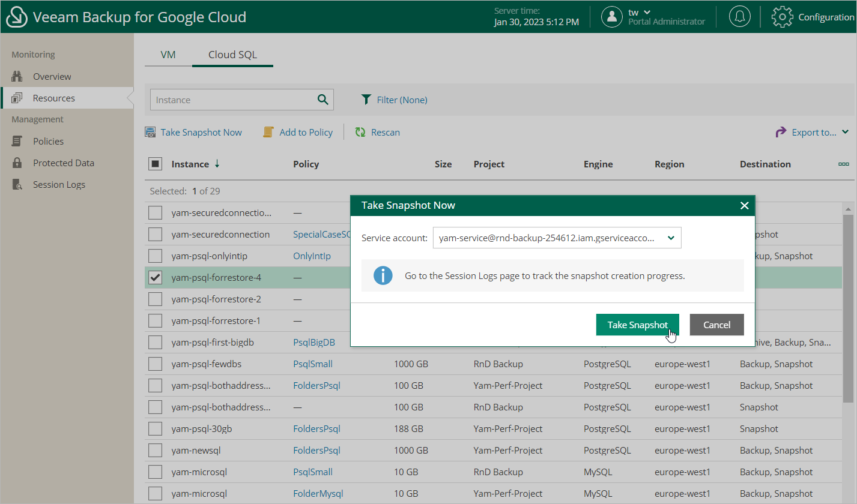Click the table vertical scrollbar thumb
Image resolution: width=857 pixels, height=504 pixels.
847,309
